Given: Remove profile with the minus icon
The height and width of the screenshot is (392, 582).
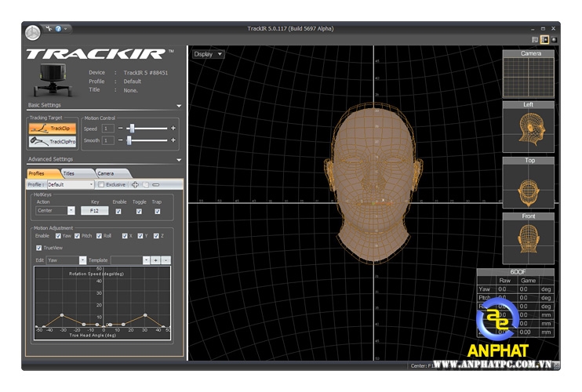Looking at the screenshot, I should (x=156, y=185).
